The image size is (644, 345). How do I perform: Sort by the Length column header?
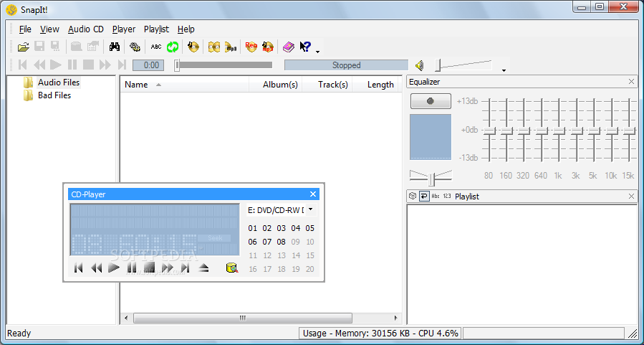[377, 85]
